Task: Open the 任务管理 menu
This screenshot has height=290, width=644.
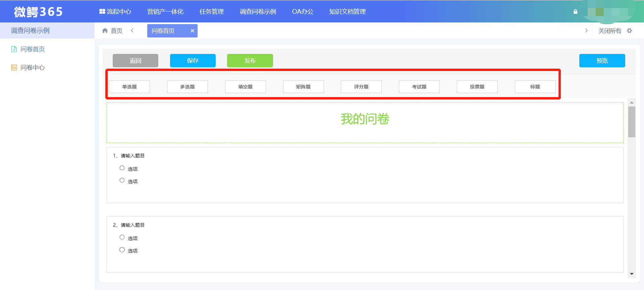Action: pyautogui.click(x=211, y=12)
